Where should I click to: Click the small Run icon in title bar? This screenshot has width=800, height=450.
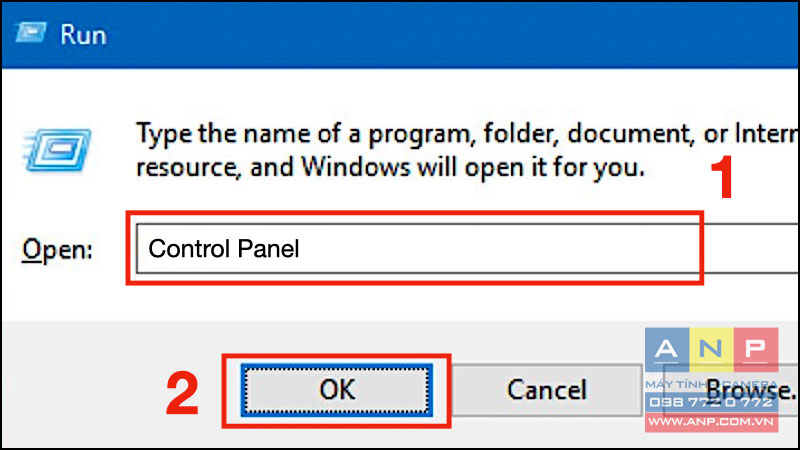(30, 33)
